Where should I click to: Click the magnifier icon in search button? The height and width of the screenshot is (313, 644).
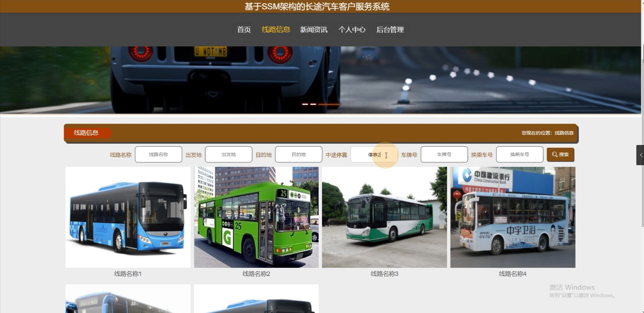(x=555, y=154)
